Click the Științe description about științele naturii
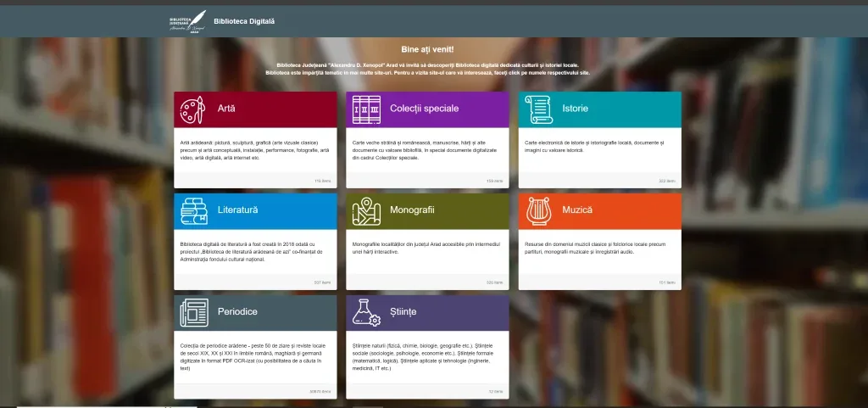Screen dimensions: 868x408 (x=423, y=356)
